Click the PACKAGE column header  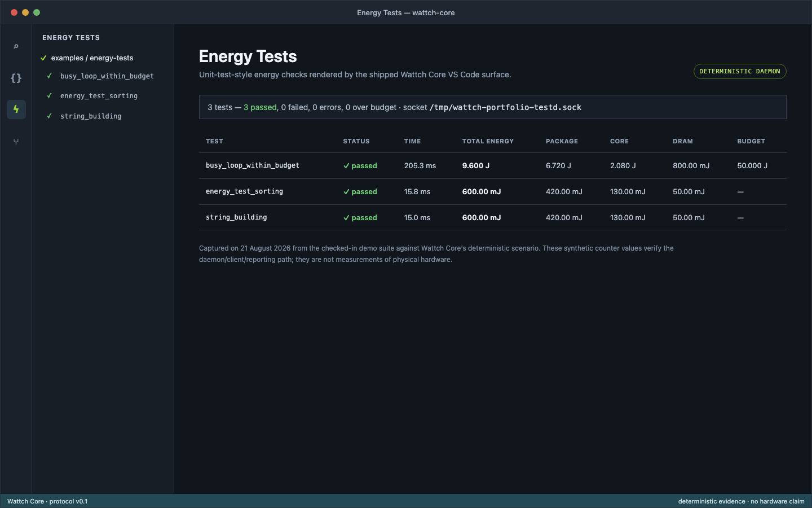[x=562, y=141]
